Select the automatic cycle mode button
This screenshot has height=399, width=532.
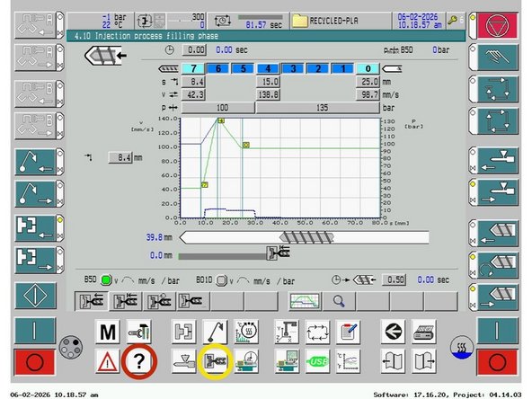pyautogui.click(x=497, y=121)
